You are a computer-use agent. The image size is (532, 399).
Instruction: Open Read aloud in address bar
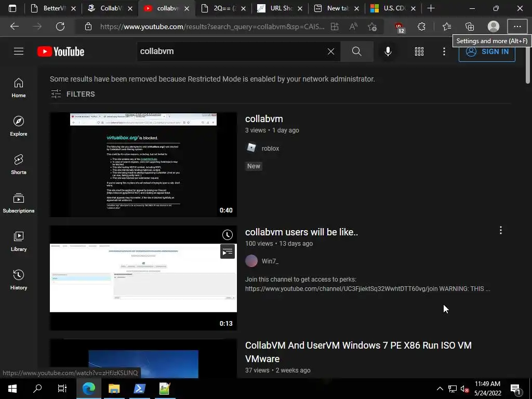pos(353,26)
